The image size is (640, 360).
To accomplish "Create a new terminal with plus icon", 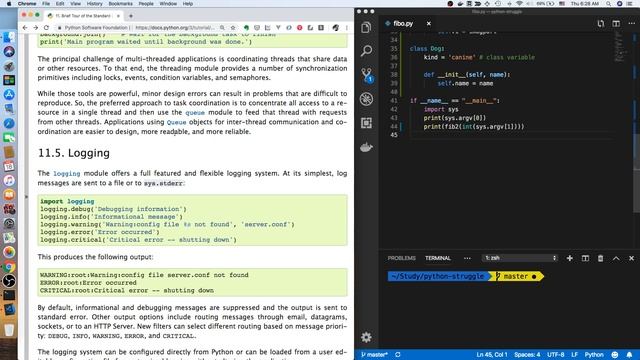I will [x=569, y=258].
